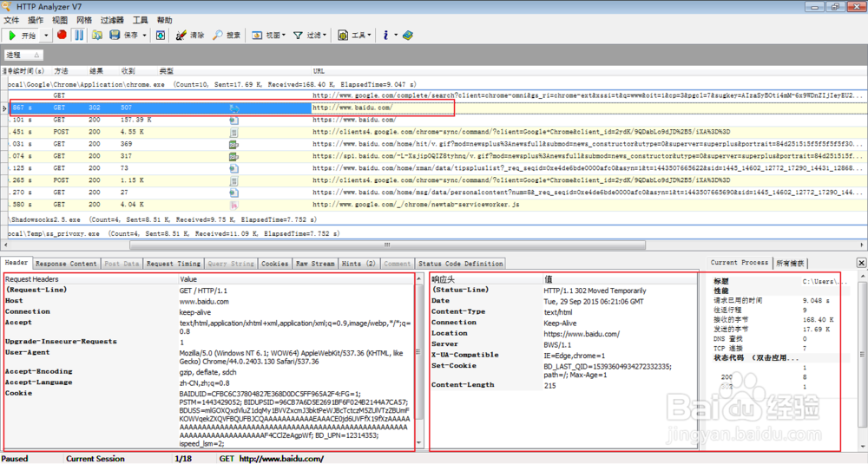Screen dimensions: 868x464
Task: Click the type icon of the 27 bytes GET row
Action: click(233, 193)
